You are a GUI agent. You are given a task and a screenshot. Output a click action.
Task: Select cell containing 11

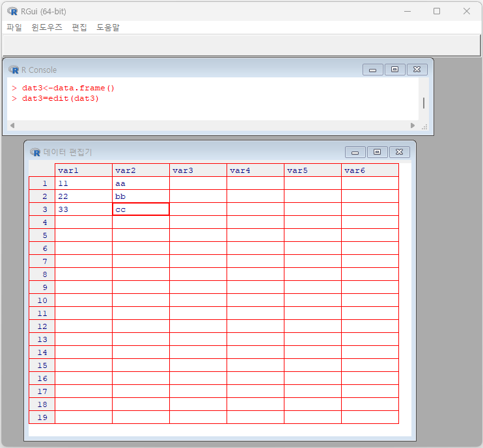pyautogui.click(x=83, y=183)
